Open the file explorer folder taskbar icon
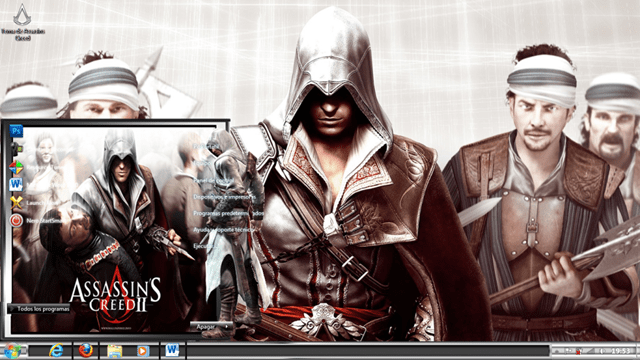Screen dimensions: 640x360 pos(115,351)
